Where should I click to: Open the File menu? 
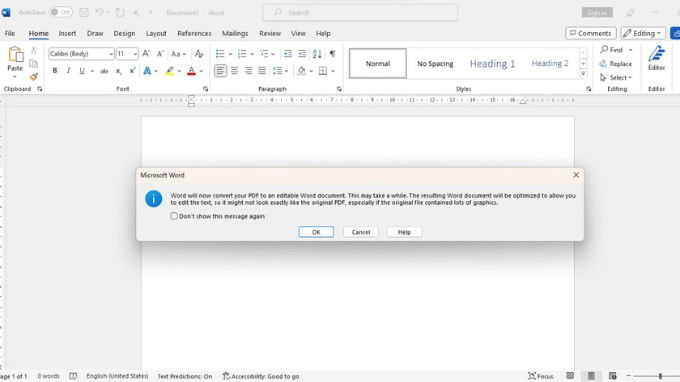10,33
